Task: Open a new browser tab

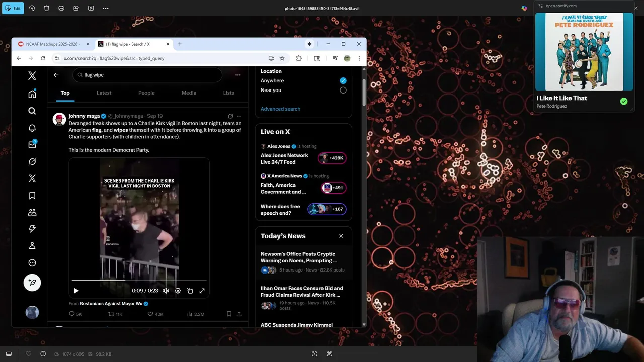Action: [x=180, y=44]
